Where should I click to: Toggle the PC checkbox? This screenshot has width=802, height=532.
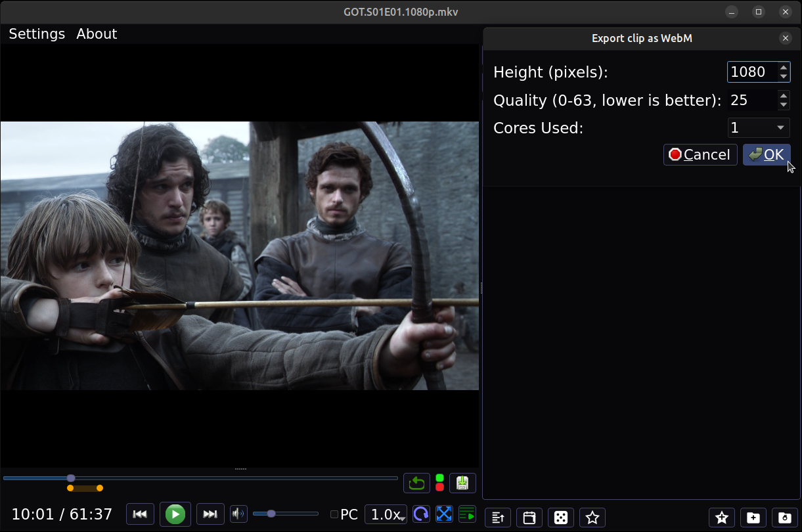tap(334, 514)
